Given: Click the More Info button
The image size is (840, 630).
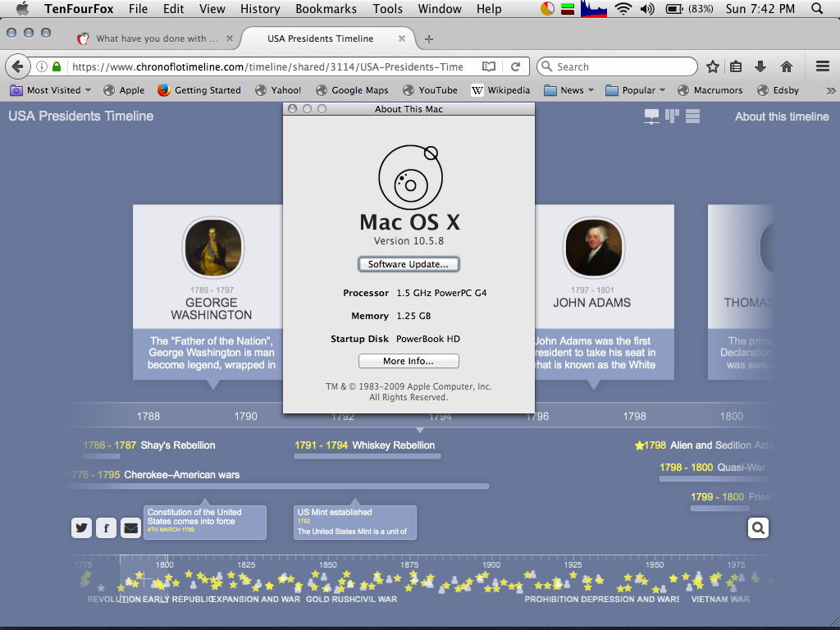Looking at the screenshot, I should 409,361.
